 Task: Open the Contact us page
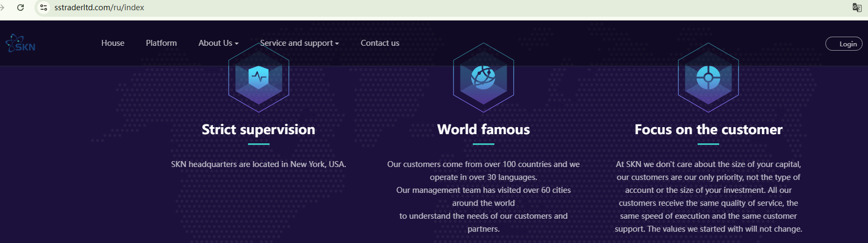point(380,43)
